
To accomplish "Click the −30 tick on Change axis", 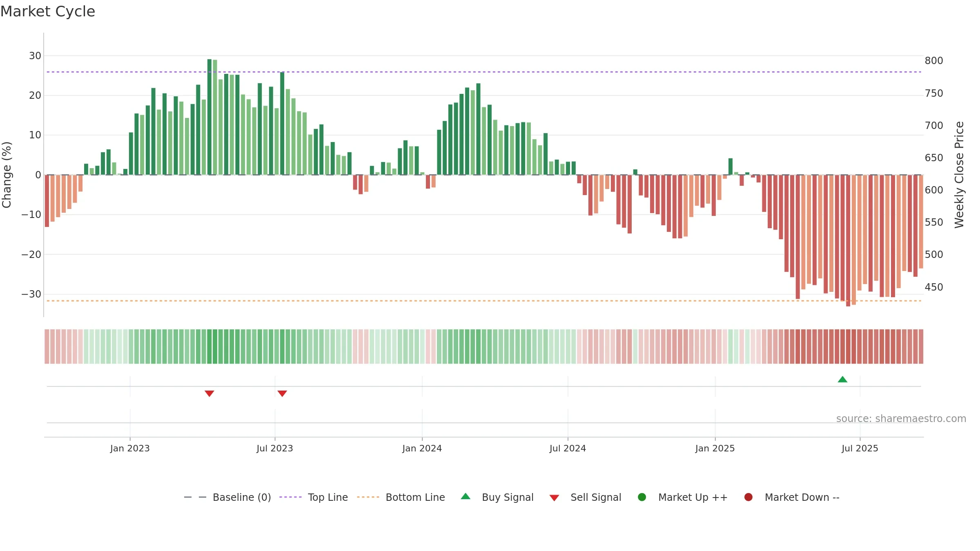I will click(x=31, y=294).
